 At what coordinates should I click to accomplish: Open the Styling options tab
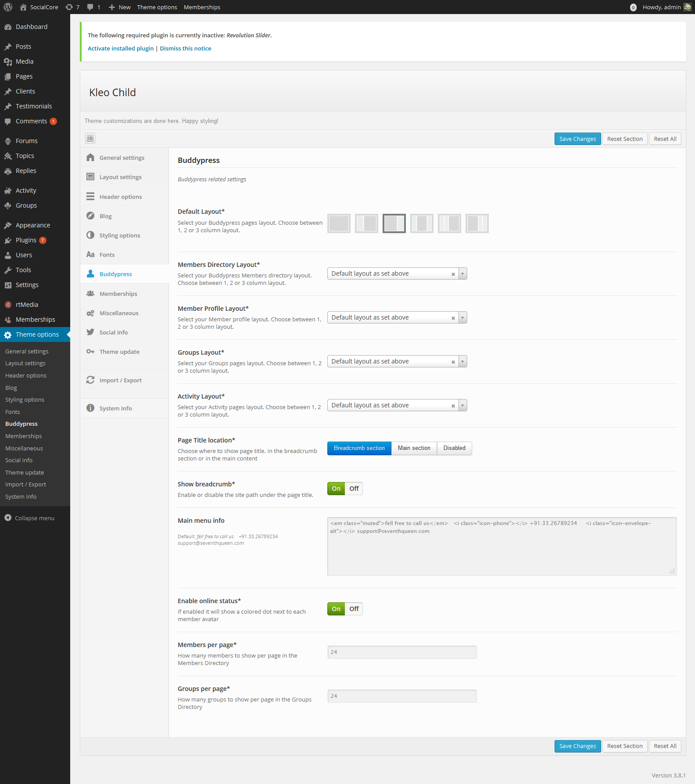119,235
